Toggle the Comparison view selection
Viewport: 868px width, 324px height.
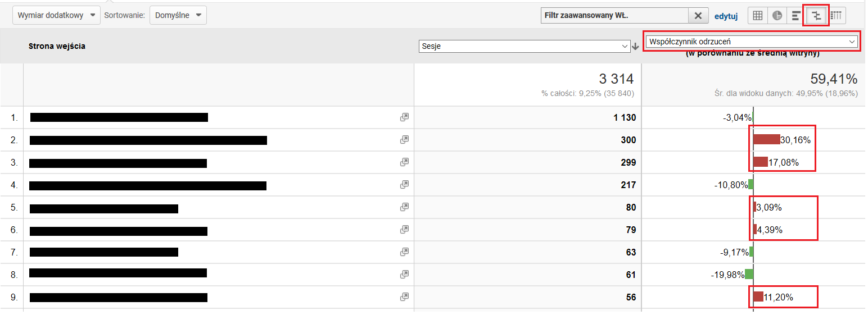[816, 15]
